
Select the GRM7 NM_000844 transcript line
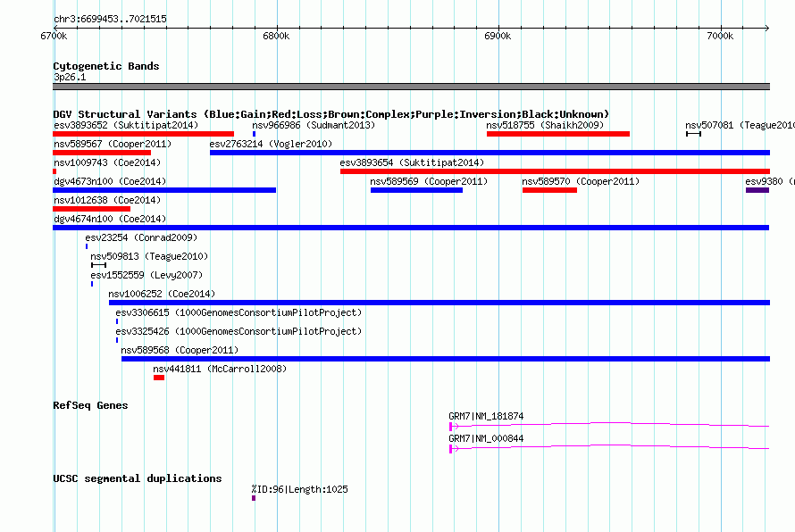[609, 447]
